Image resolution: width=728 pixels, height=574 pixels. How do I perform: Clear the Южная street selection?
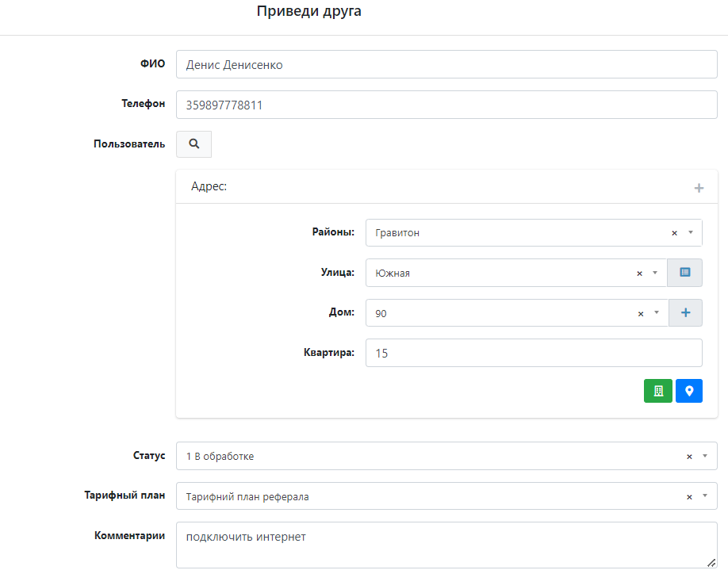pos(639,274)
